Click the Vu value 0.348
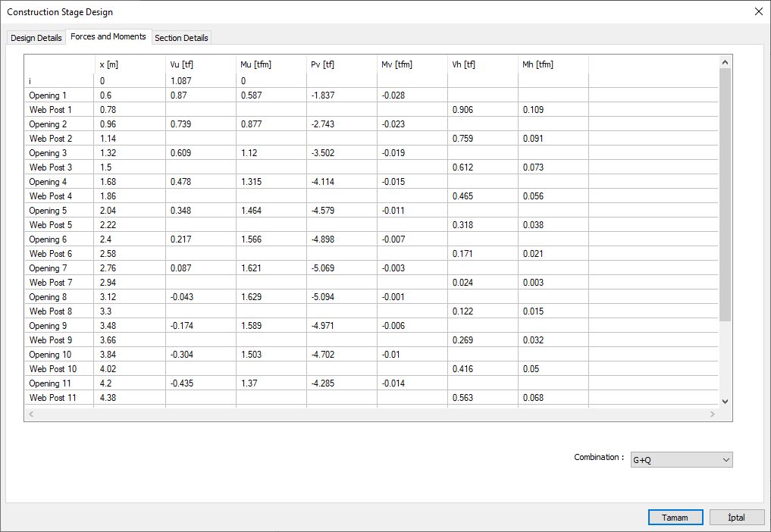The width and height of the screenshot is (771, 532). click(x=181, y=211)
